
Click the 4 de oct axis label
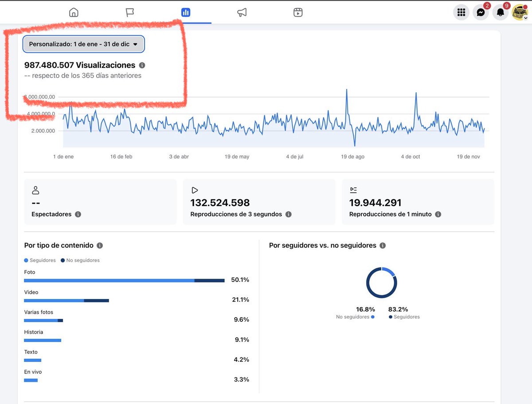(411, 157)
